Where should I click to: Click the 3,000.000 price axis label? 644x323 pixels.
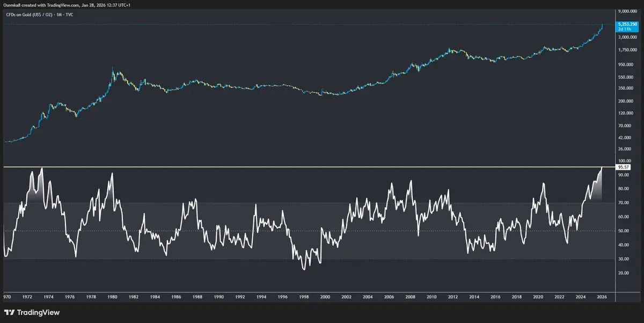pos(627,38)
